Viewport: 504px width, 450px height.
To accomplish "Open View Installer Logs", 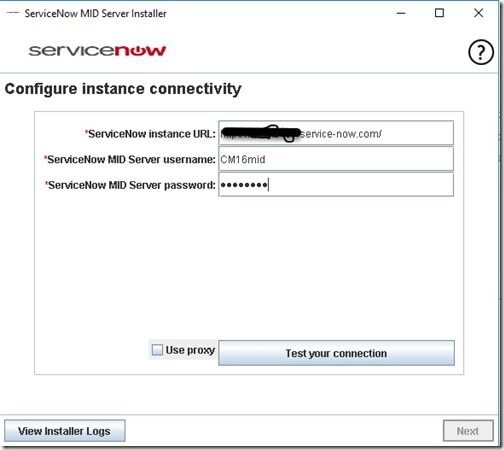I will click(65, 431).
